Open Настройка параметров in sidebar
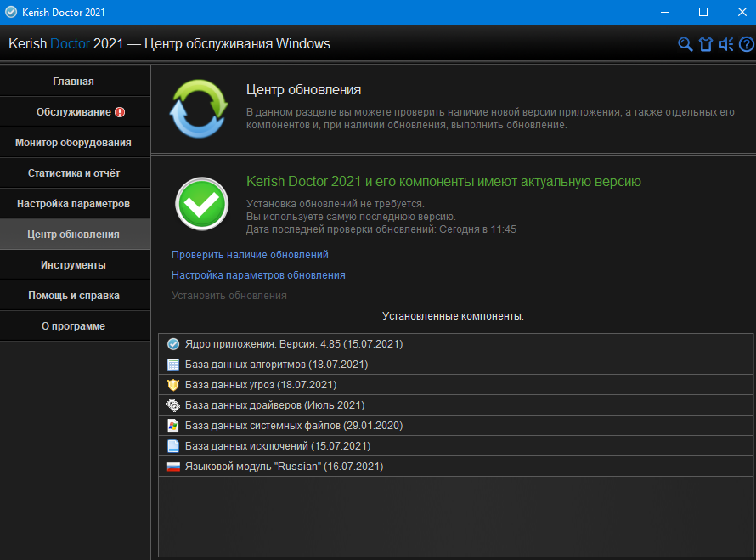The height and width of the screenshot is (560, 756). point(76,204)
